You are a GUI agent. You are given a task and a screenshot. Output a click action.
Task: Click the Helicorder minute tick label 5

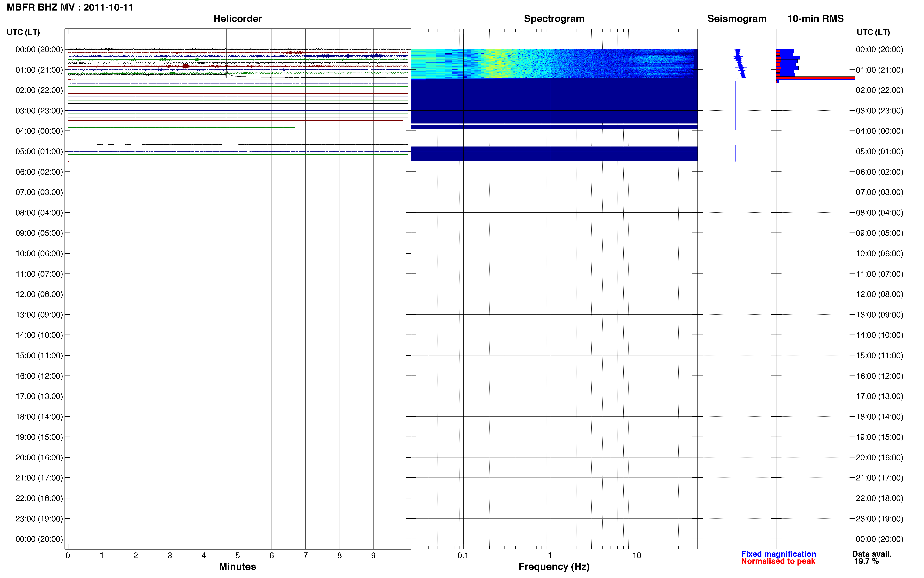(x=238, y=555)
